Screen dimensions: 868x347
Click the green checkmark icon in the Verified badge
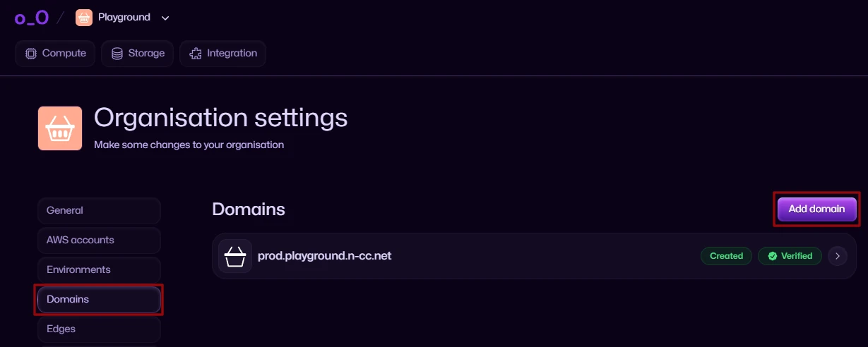(x=772, y=256)
